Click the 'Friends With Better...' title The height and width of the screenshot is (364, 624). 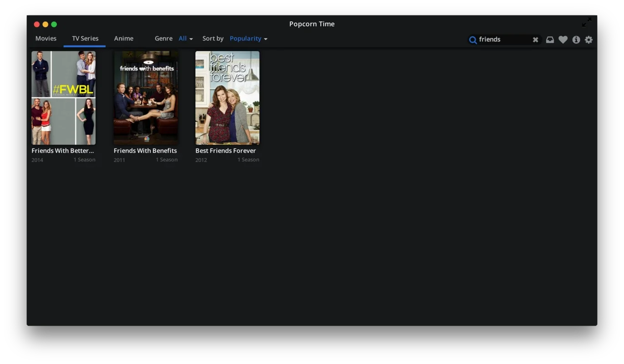click(63, 151)
